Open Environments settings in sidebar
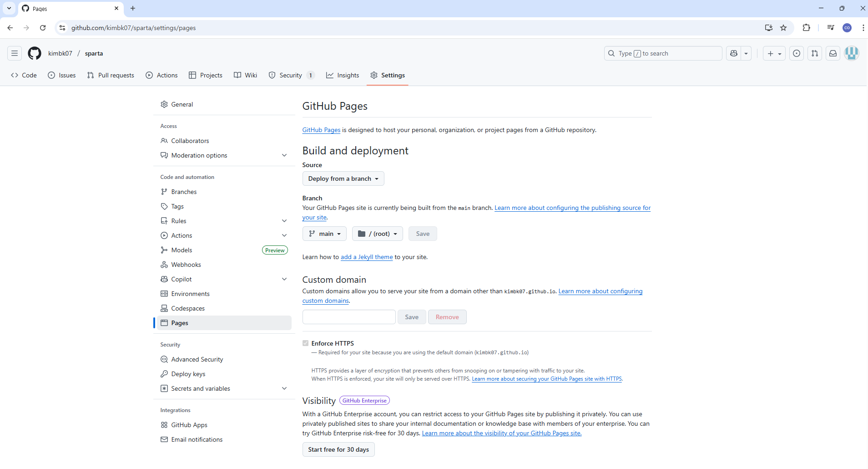Image resolution: width=868 pixels, height=469 pixels. tap(224, 294)
